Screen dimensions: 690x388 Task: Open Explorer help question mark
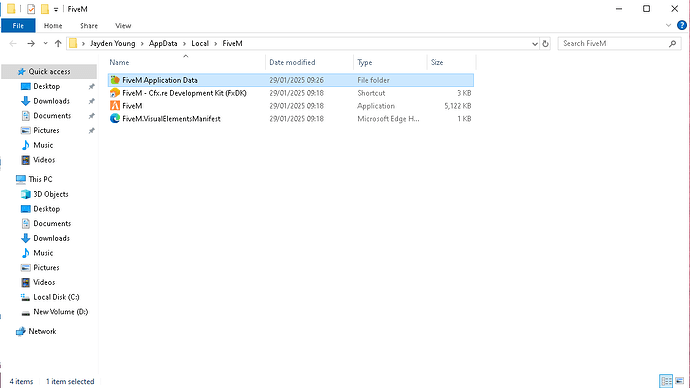pos(682,26)
